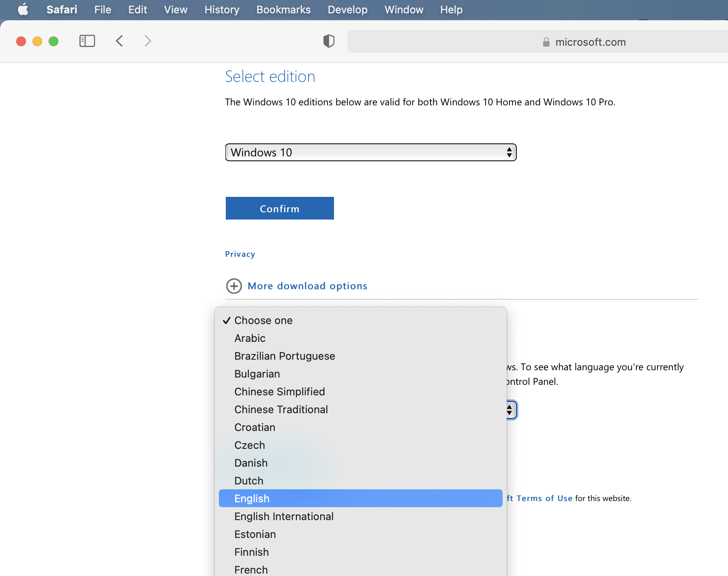This screenshot has width=728, height=576.
Task: Click the lock icon in address bar
Action: coord(546,42)
